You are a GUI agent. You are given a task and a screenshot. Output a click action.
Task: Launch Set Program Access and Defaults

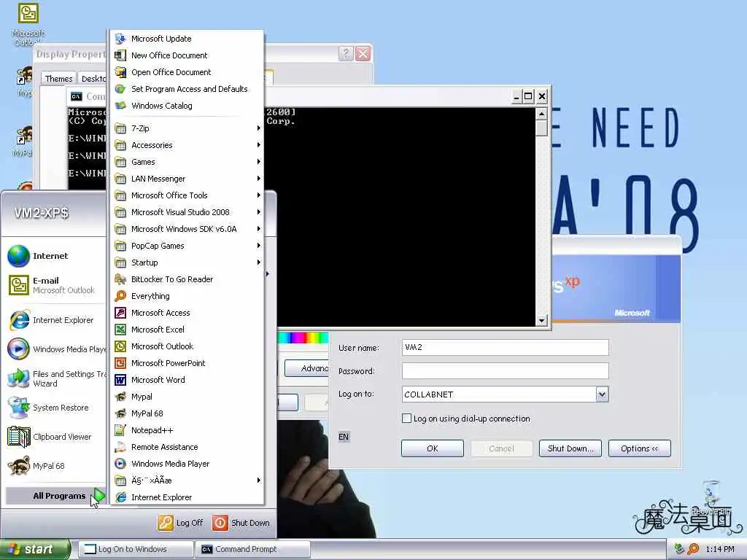187,88
